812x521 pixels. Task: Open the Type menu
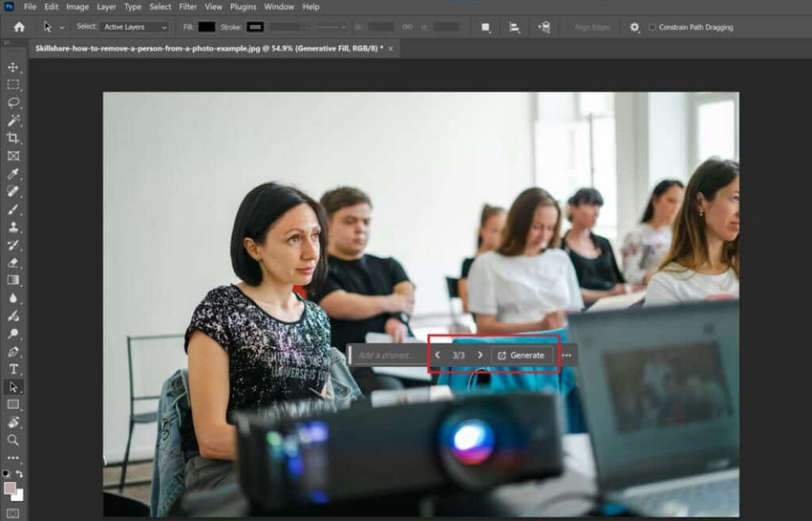point(133,7)
